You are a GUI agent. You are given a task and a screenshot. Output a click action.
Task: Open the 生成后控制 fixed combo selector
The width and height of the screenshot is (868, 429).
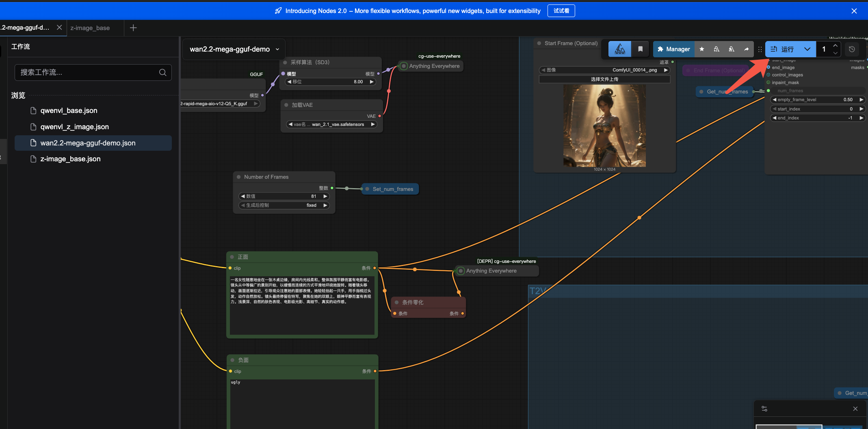tap(284, 205)
